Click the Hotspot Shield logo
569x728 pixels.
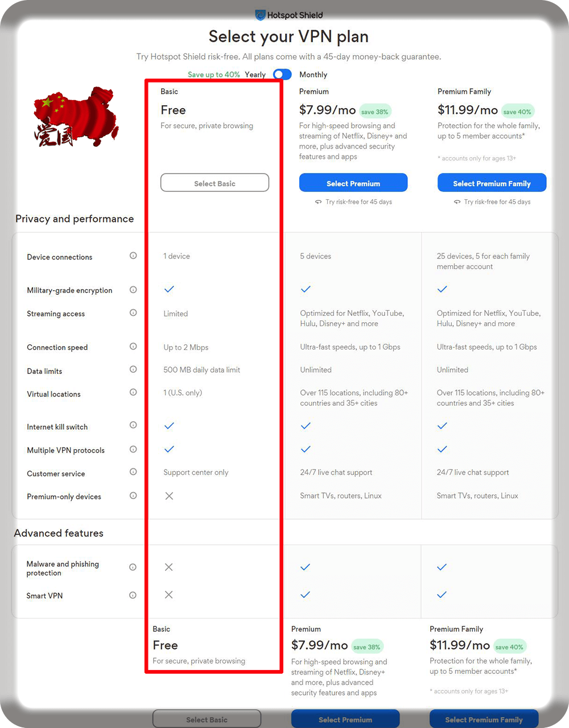tap(289, 15)
